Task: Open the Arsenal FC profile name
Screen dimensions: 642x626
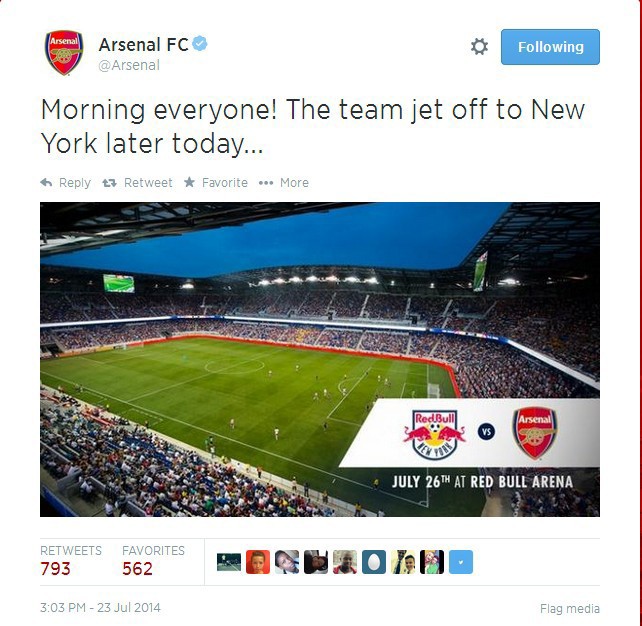Action: click(143, 45)
